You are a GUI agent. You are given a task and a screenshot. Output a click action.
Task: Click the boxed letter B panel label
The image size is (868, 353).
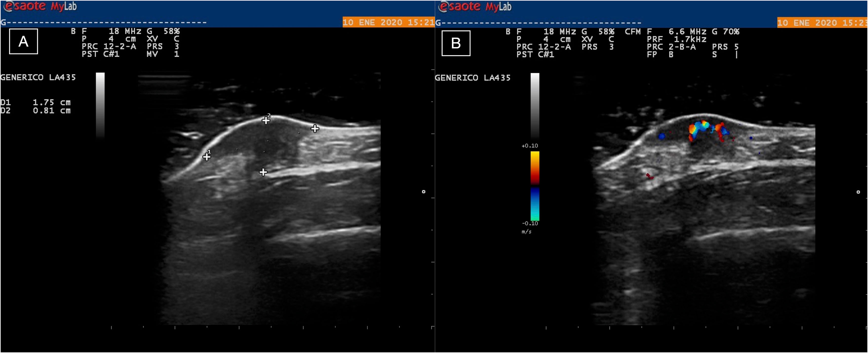coord(456,43)
